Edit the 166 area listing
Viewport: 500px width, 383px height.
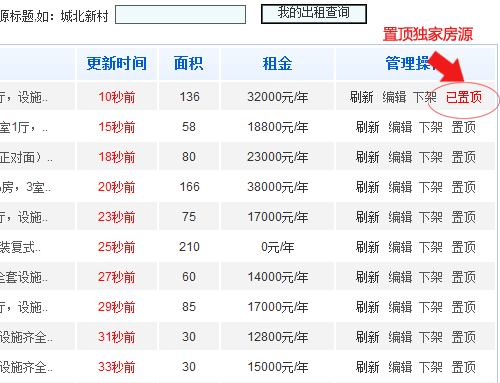tap(400, 187)
